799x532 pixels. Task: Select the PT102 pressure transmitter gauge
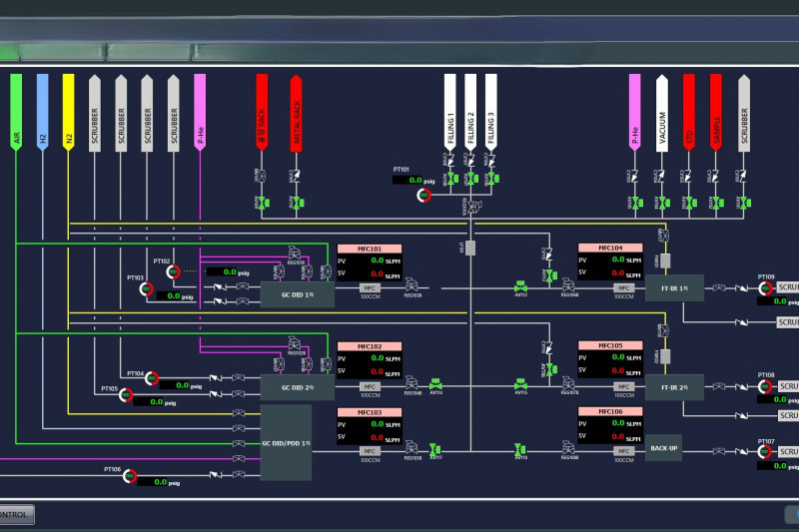(x=172, y=271)
